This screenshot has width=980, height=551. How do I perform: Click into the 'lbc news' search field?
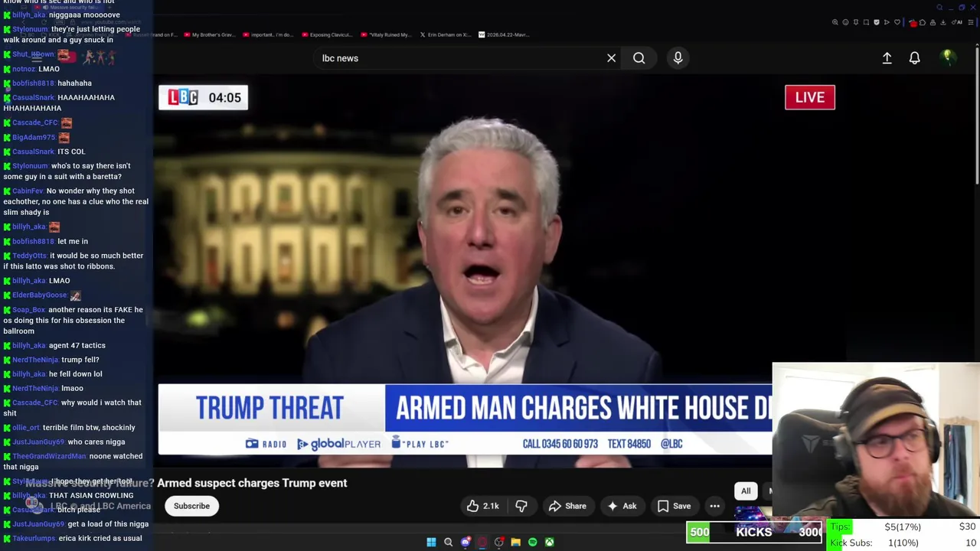click(459, 58)
